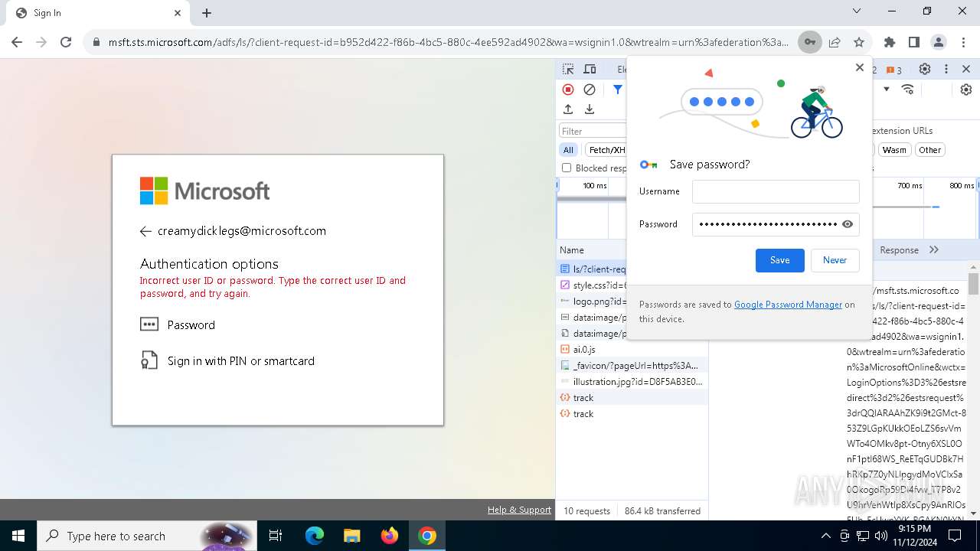The image size is (980, 551).
Task: Open the Network panel settings gear
Action: click(x=966, y=90)
